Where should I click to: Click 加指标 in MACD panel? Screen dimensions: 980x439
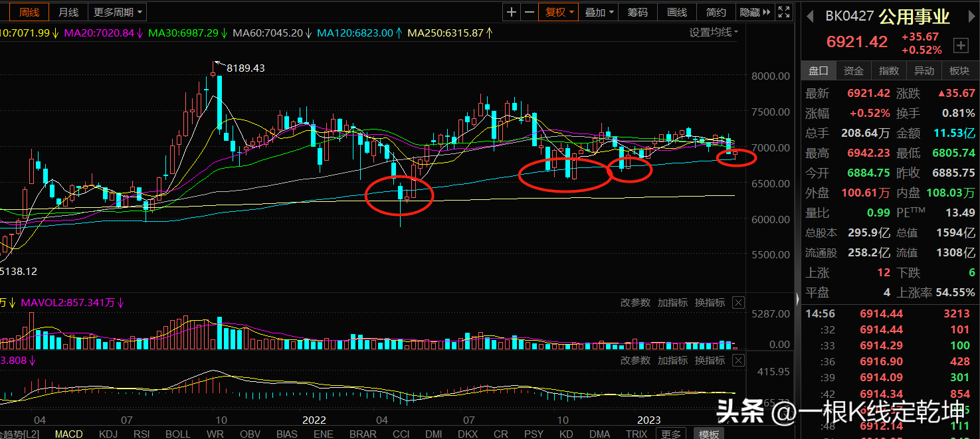point(672,360)
